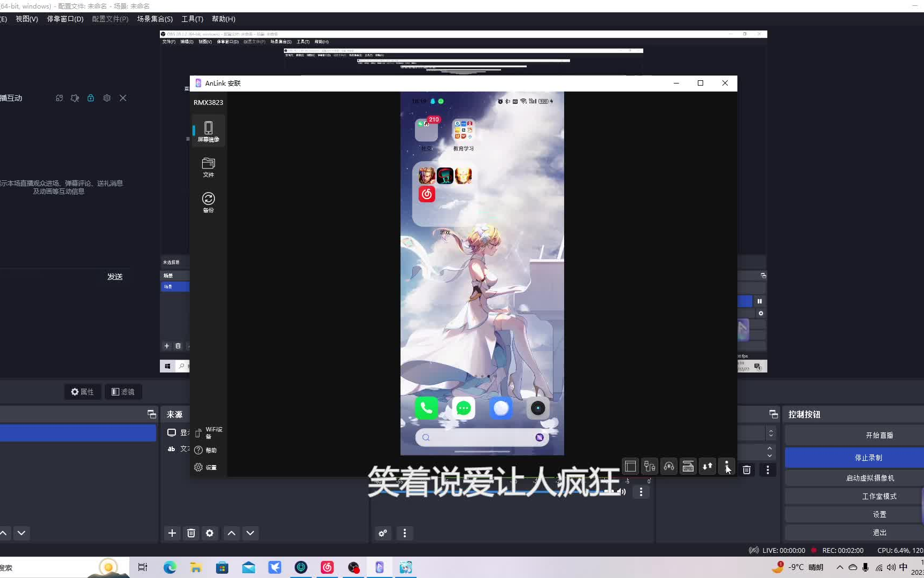Click popout icon in 直播互动 panel header
The image size is (924, 578).
tap(59, 98)
